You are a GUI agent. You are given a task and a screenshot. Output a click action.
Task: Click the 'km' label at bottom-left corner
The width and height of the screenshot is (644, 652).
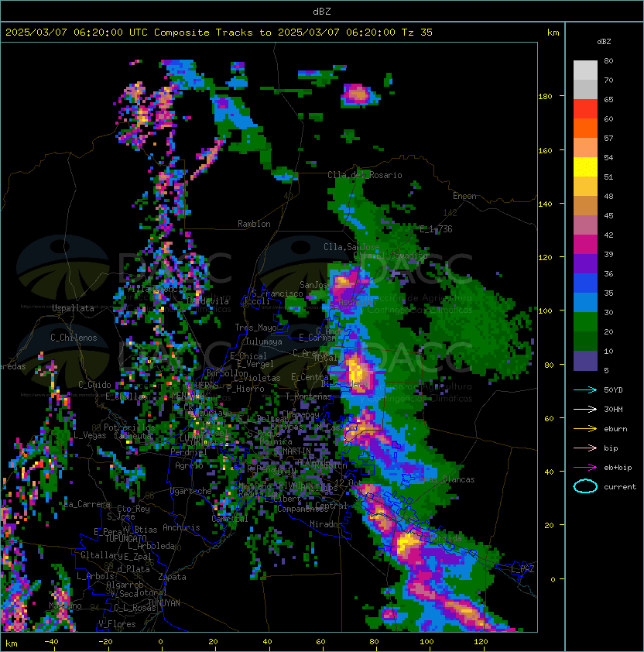coord(12,643)
